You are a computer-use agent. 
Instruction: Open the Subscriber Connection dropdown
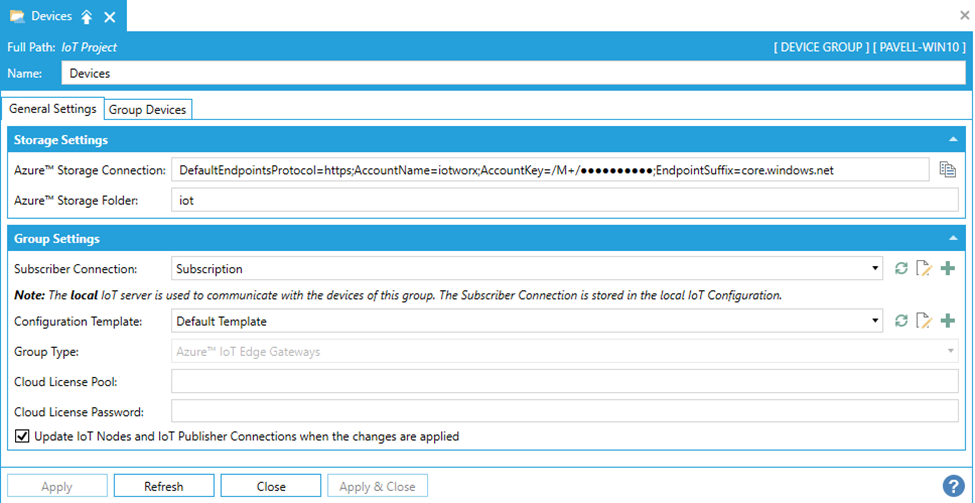[876, 268]
